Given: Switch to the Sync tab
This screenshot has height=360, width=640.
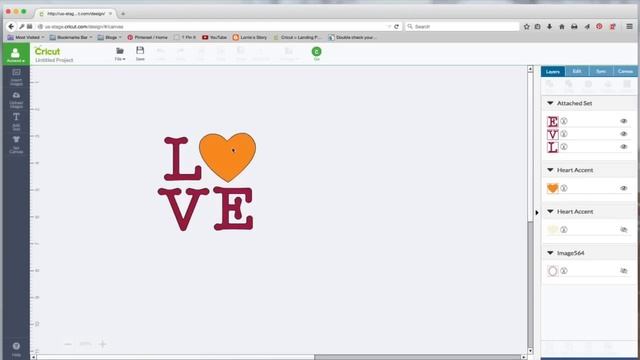Looking at the screenshot, I should click(x=601, y=71).
